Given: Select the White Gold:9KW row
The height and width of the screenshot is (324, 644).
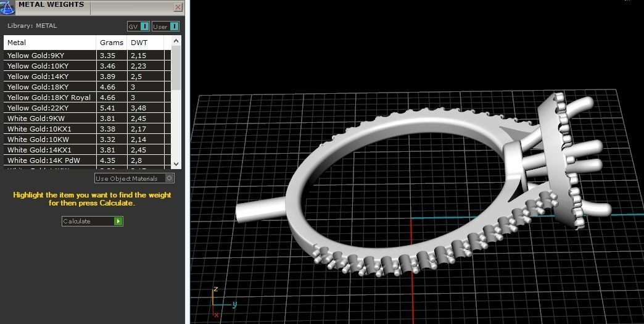Looking at the screenshot, I should tap(88, 118).
